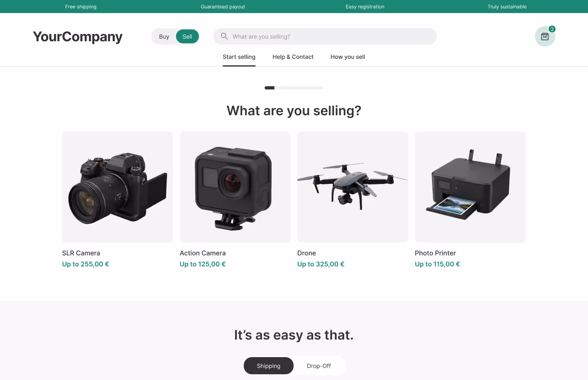Click the step progress bar
The height and width of the screenshot is (380, 588).
click(294, 88)
